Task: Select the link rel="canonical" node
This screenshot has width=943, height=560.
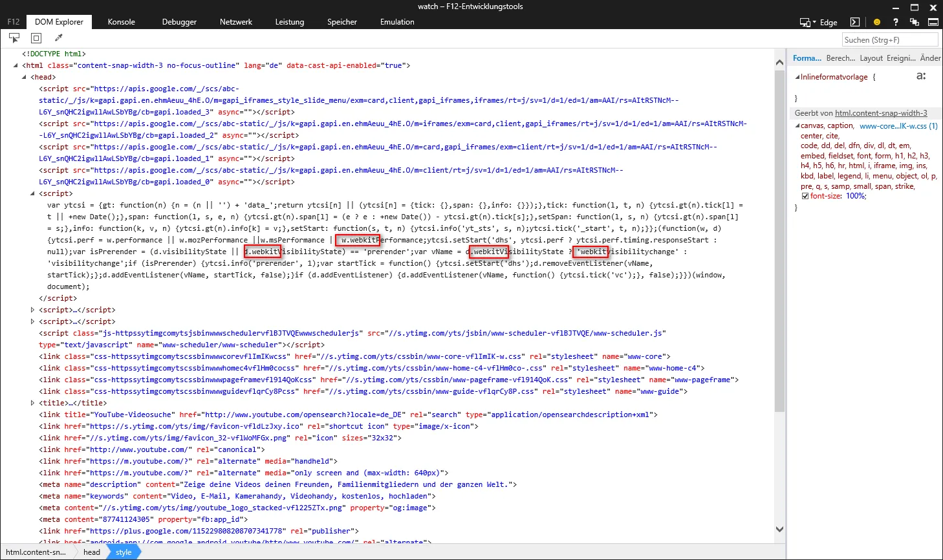Action: click(152, 449)
